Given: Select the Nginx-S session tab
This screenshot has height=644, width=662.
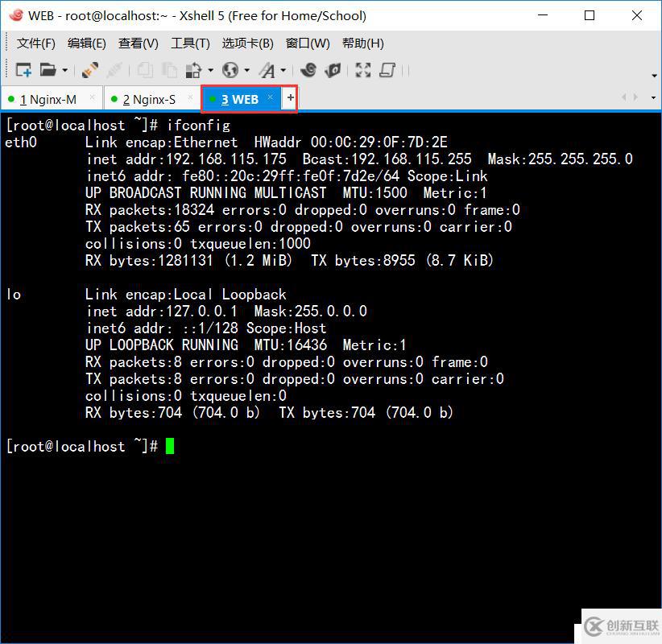Looking at the screenshot, I should (150, 99).
